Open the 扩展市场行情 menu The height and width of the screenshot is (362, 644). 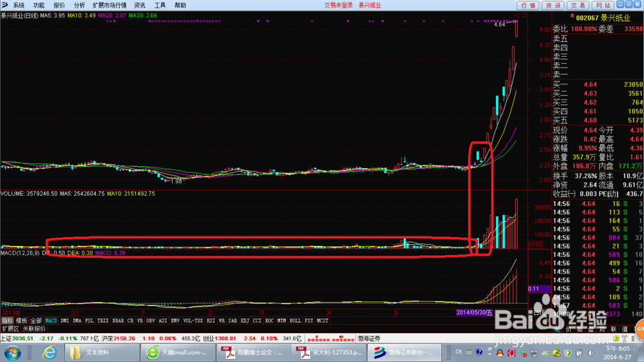(x=109, y=5)
